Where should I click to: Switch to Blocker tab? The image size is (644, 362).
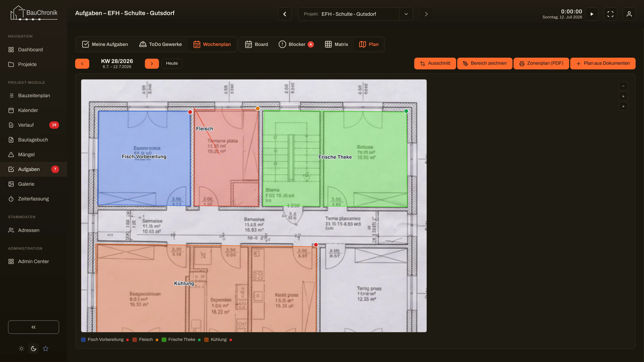pos(296,44)
